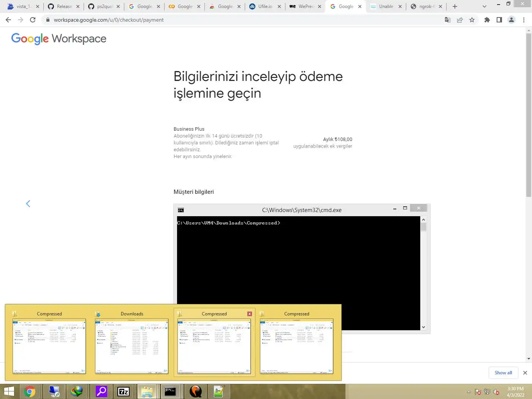Close the ps2qua tab
Screen dimensions: 532x399
pos(118,6)
